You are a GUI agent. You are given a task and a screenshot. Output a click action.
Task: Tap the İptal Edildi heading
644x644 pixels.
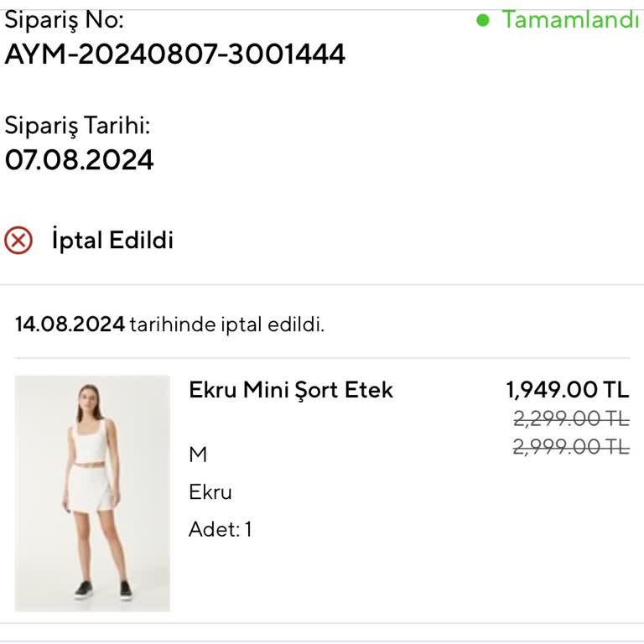(x=112, y=241)
